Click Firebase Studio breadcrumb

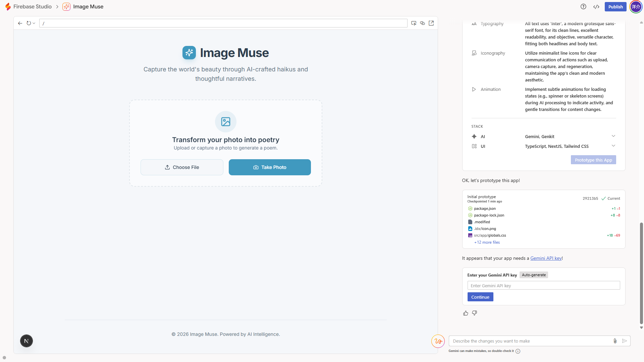coord(32,7)
